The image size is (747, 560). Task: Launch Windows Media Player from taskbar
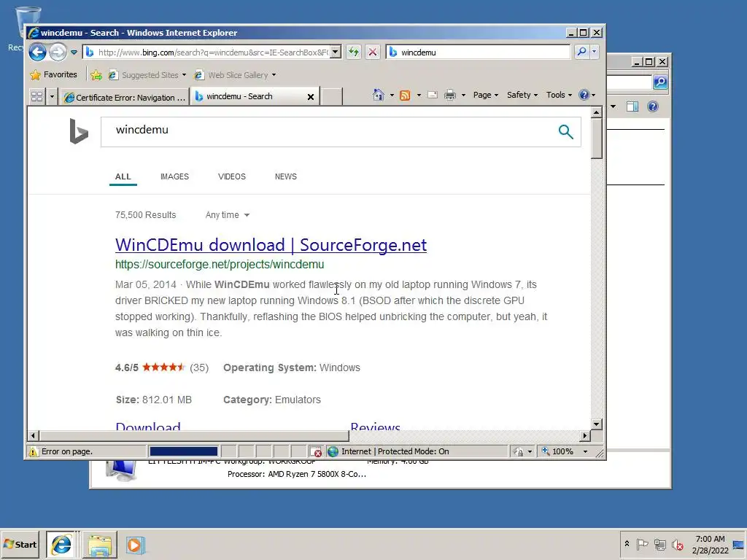(x=135, y=545)
